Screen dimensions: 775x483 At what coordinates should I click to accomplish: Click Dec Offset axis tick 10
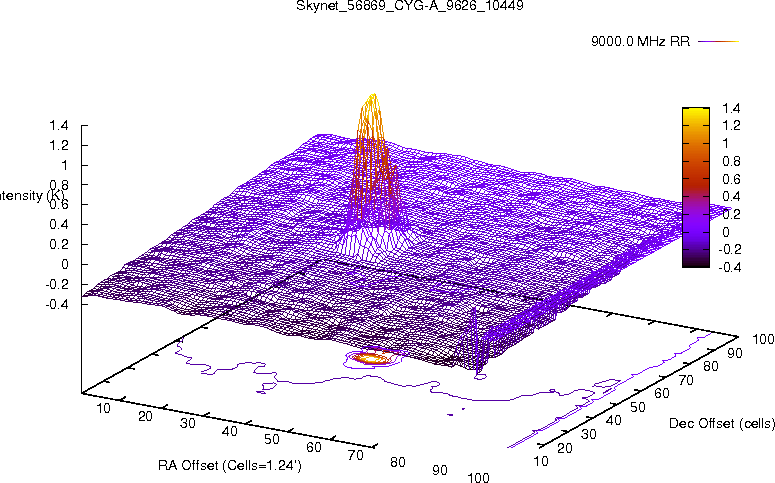click(x=541, y=461)
